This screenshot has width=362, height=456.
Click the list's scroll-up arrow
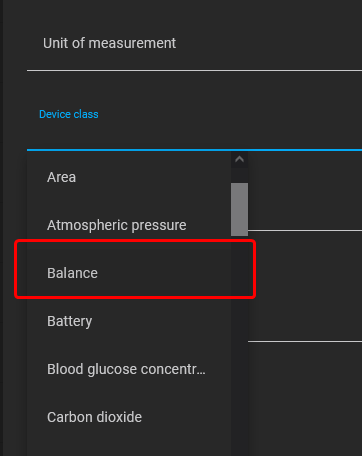(239, 159)
